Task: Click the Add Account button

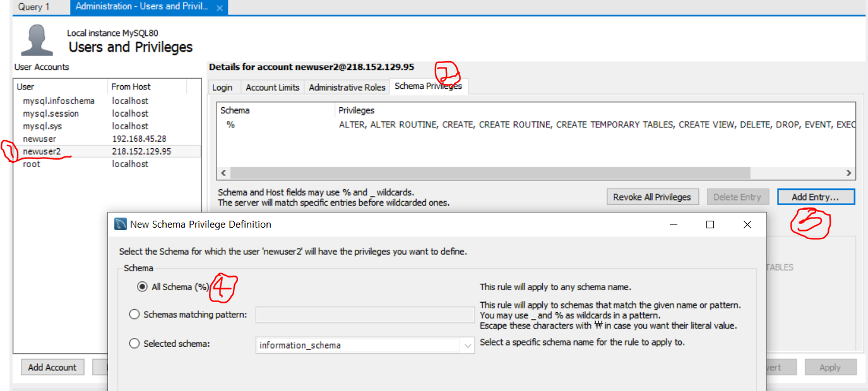Action: 52,367
